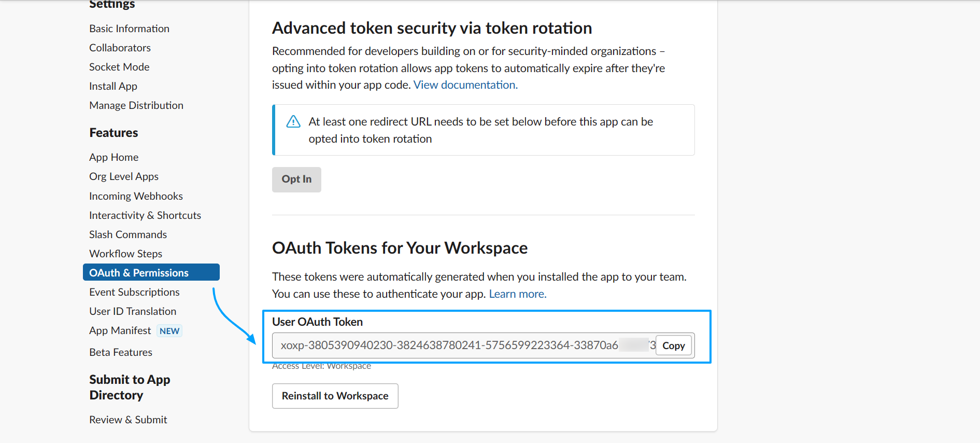Navigate to Install App page
The image size is (980, 443).
113,86
